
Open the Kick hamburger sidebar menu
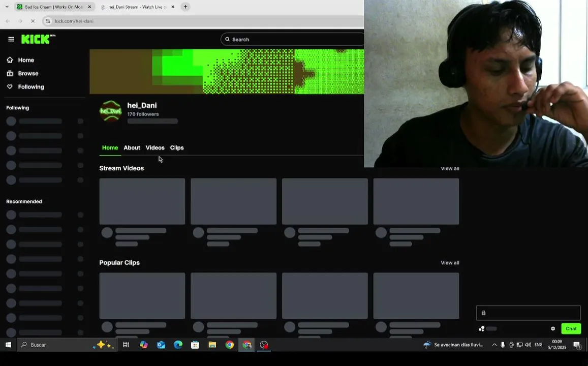tap(11, 39)
